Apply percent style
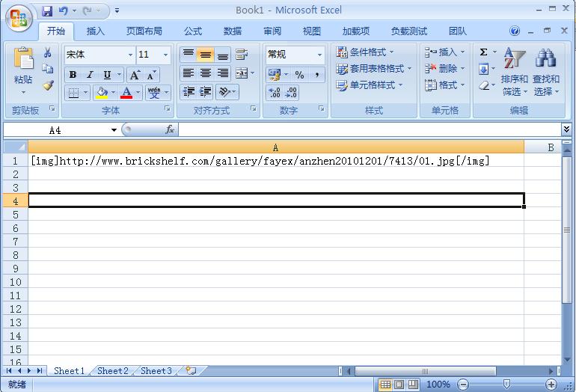The width and height of the screenshot is (576, 392). (299, 75)
